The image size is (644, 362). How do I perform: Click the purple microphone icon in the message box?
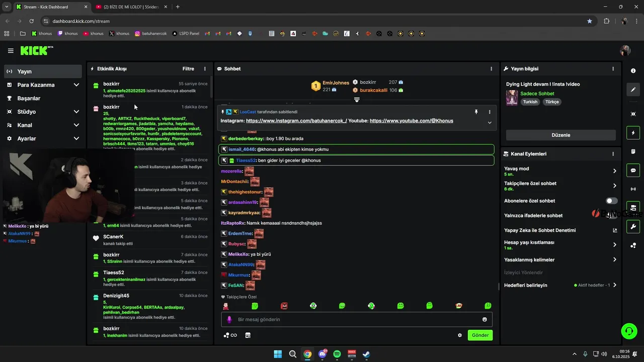229,319
